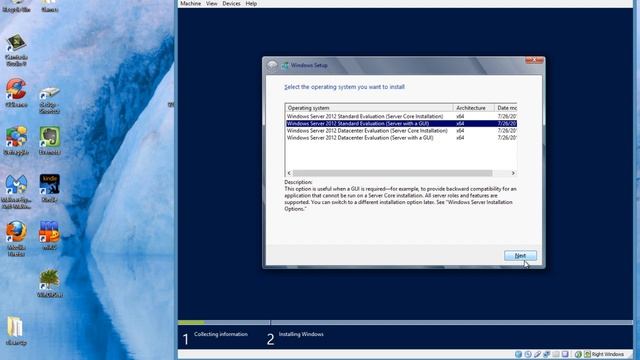Select the Mozilla Firefox desktop icon

(x=16, y=239)
